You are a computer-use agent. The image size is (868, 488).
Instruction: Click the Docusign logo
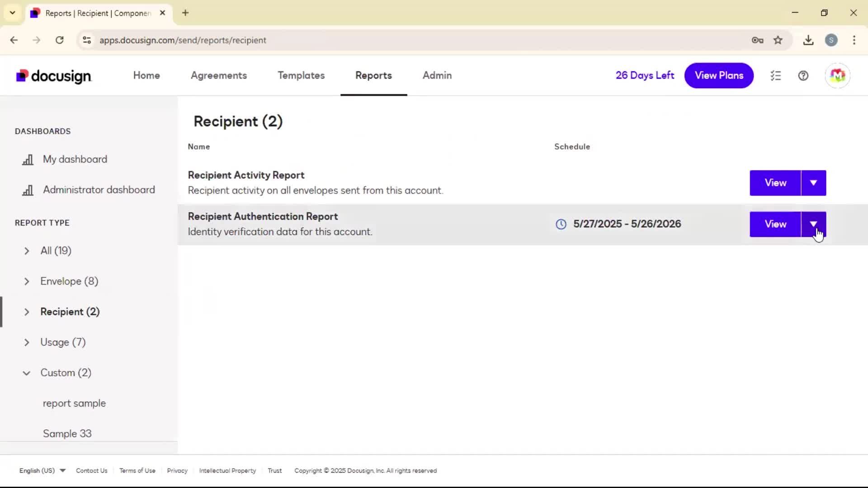point(54,76)
